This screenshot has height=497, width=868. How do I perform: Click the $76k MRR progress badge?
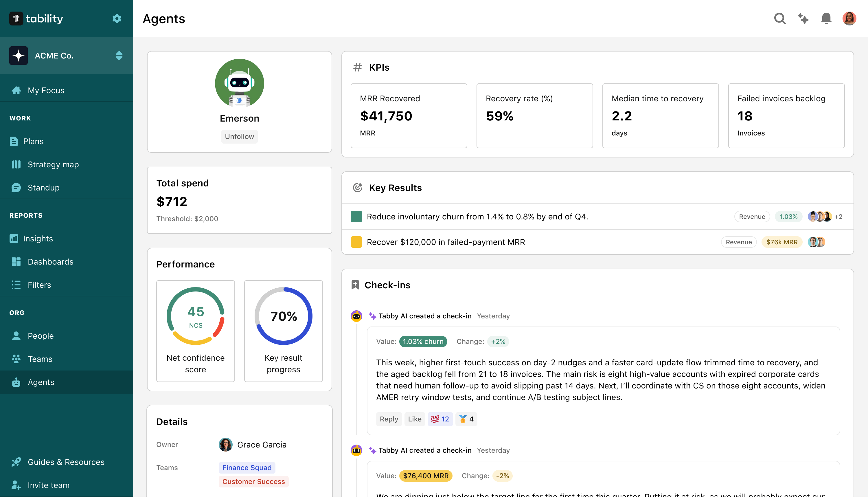(x=782, y=242)
